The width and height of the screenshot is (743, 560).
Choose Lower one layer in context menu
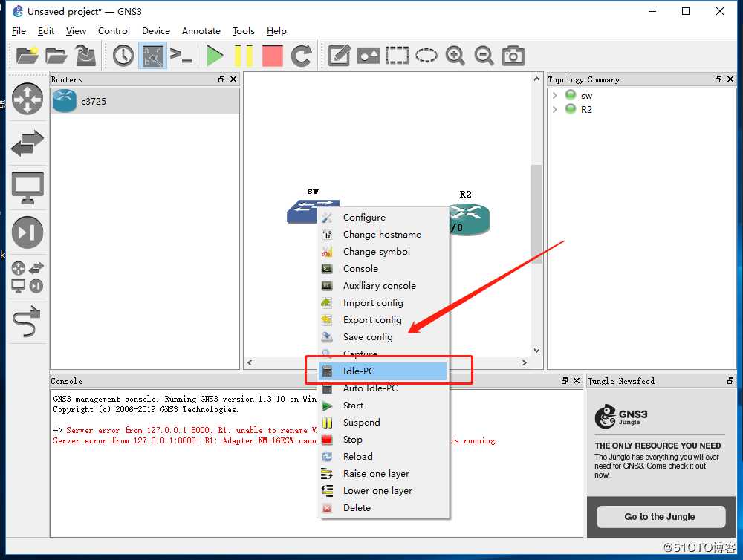tap(383, 490)
